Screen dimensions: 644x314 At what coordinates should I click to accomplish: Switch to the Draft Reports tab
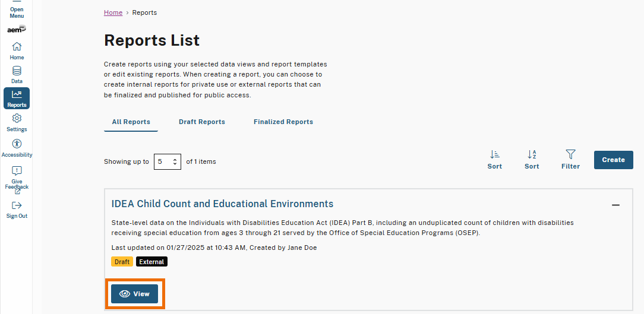(202, 122)
